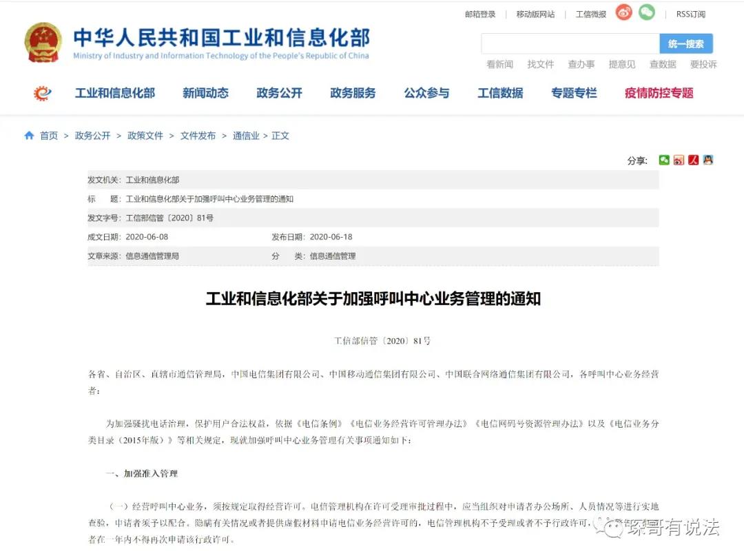Click the orange gear logo in navigation bar
The width and height of the screenshot is (744, 560).
42,93
